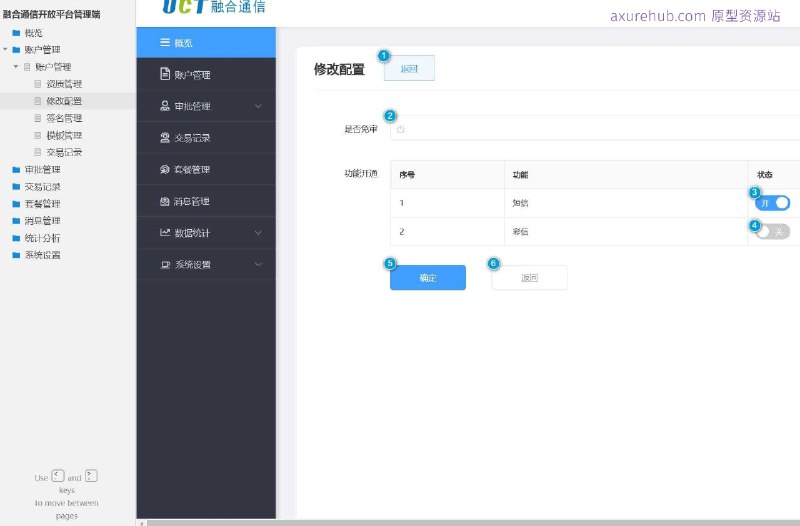The width and height of the screenshot is (800, 526).
Task: Collapse top-level 账户管理 folder arrow in tree
Action: (5, 49)
